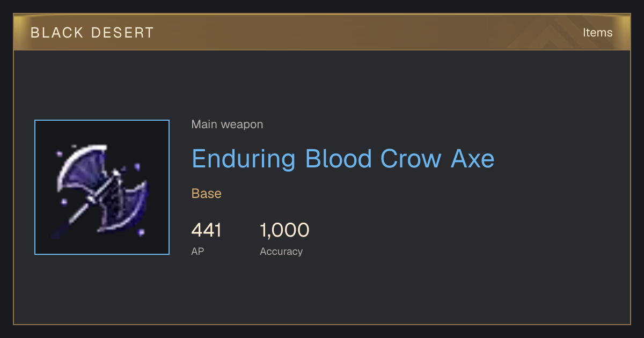
Task: Click the 1,000 Accuracy value
Action: [284, 230]
